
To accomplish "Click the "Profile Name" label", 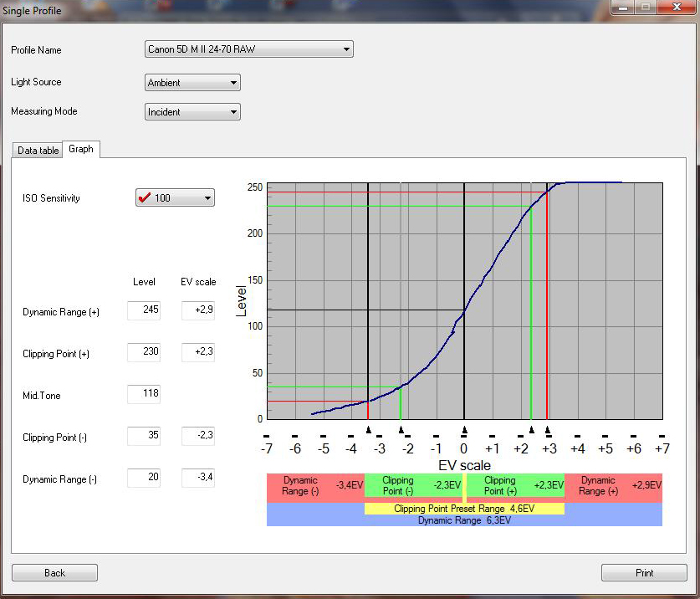I will [x=36, y=50].
